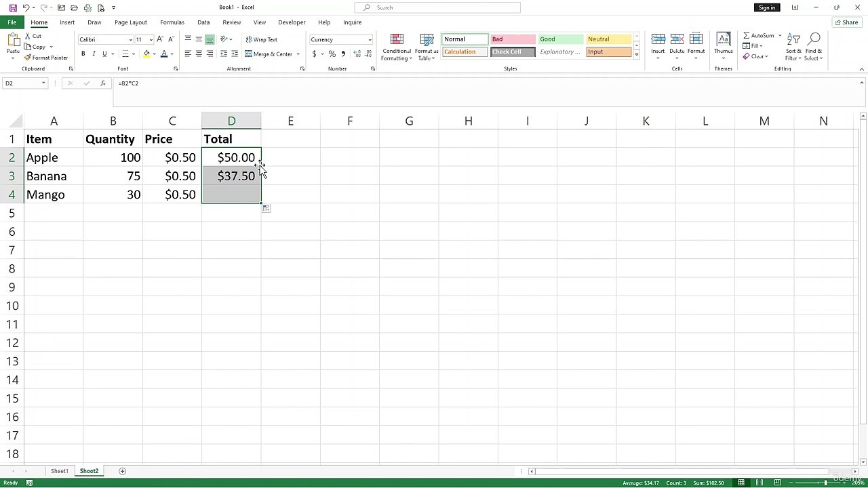The image size is (868, 488).
Task: Toggle Italic formatting
Action: pos(94,54)
